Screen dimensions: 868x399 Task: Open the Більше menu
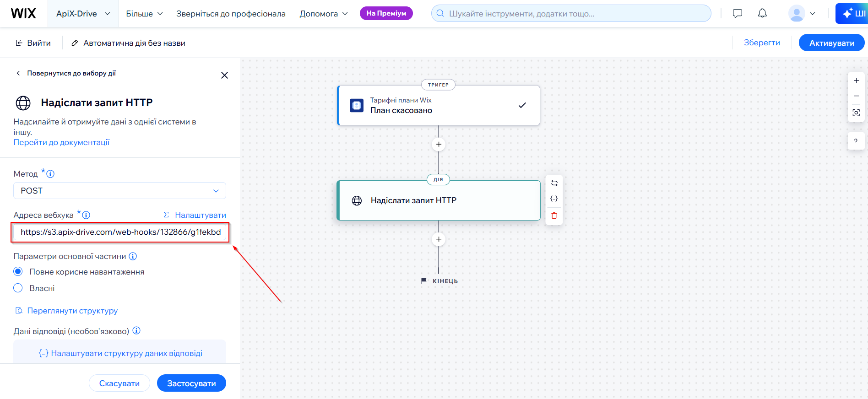pyautogui.click(x=144, y=14)
